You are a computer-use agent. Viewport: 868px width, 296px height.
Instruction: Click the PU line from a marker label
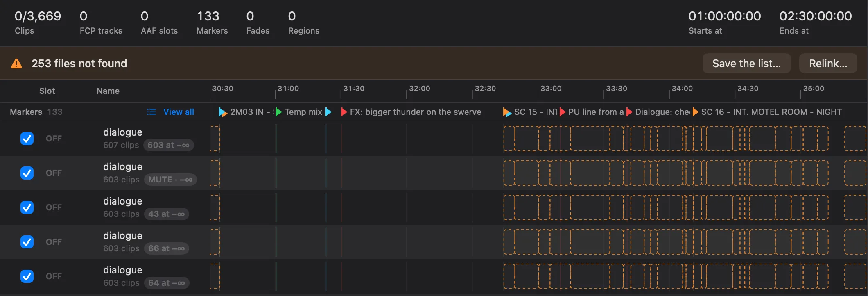(596, 112)
